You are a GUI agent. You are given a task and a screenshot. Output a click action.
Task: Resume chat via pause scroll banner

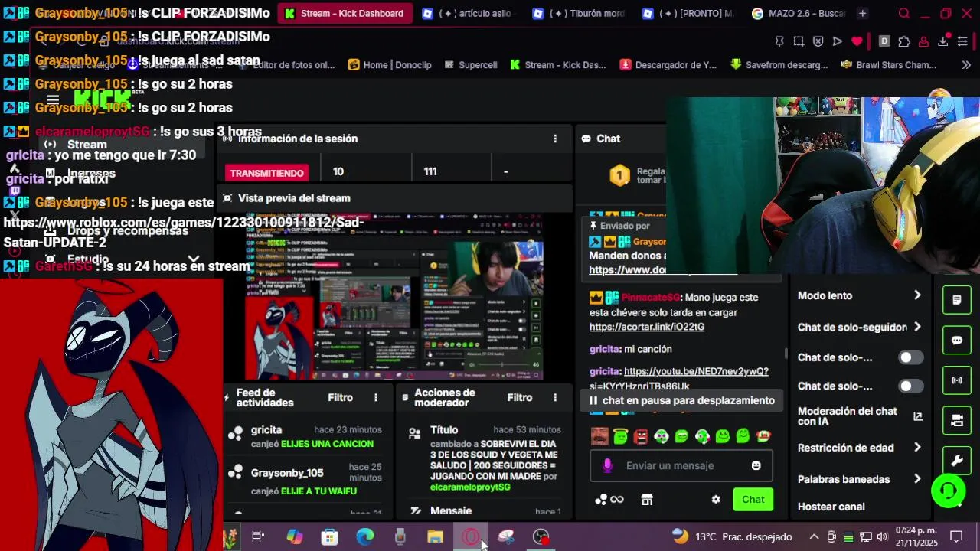pyautogui.click(x=681, y=400)
